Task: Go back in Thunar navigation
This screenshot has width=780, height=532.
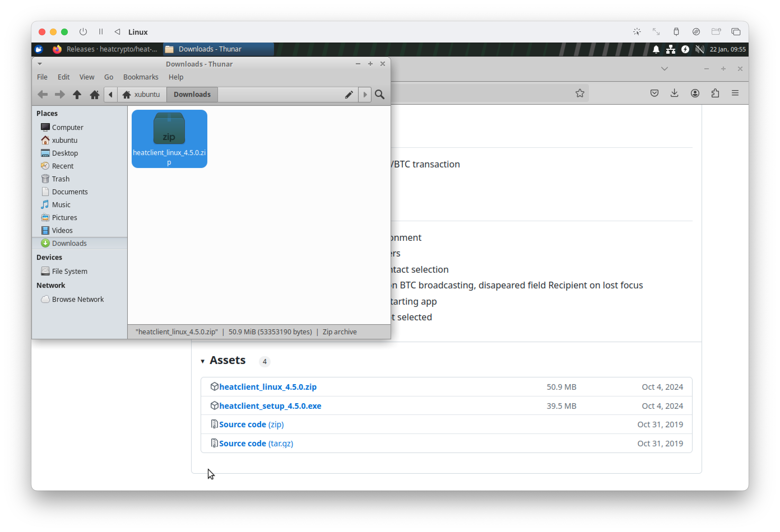Action: (43, 95)
